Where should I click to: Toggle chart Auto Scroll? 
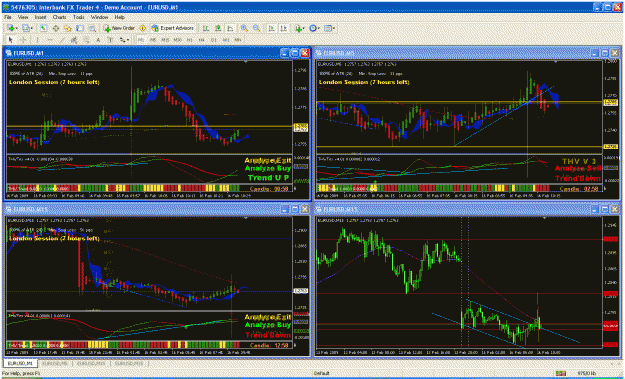[x=271, y=28]
